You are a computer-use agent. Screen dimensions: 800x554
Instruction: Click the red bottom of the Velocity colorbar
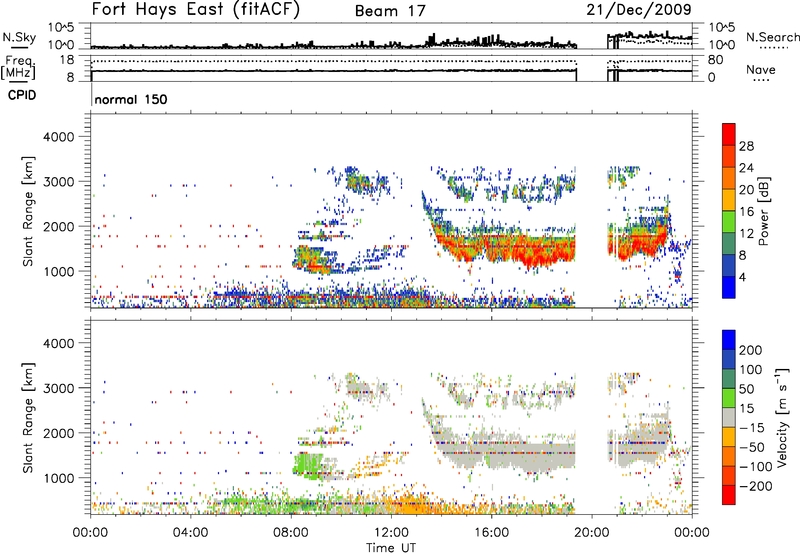[x=729, y=495]
